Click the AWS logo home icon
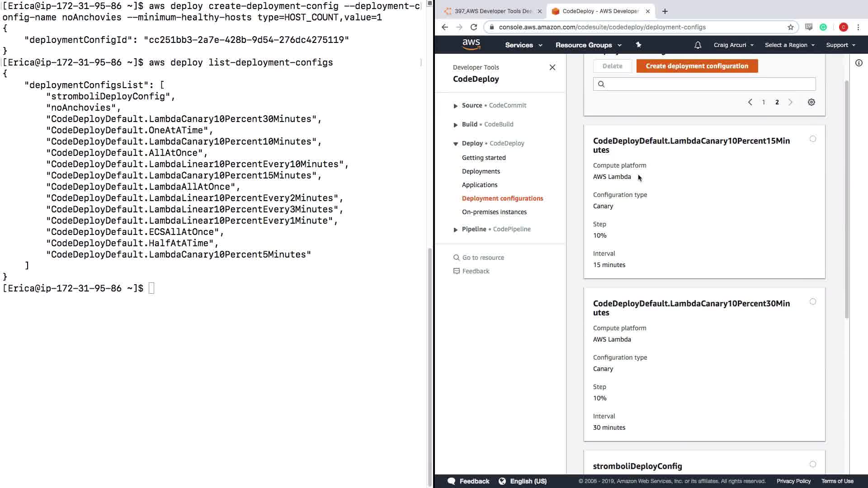Image resolution: width=868 pixels, height=488 pixels. pos(471,44)
